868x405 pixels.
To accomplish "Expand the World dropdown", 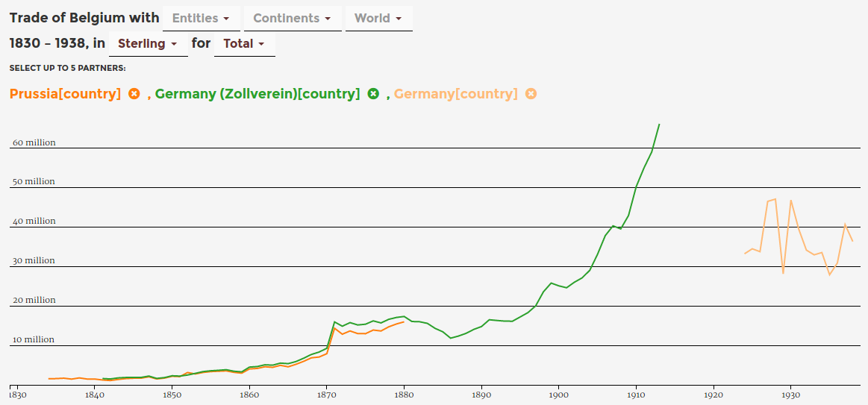I will coord(378,18).
